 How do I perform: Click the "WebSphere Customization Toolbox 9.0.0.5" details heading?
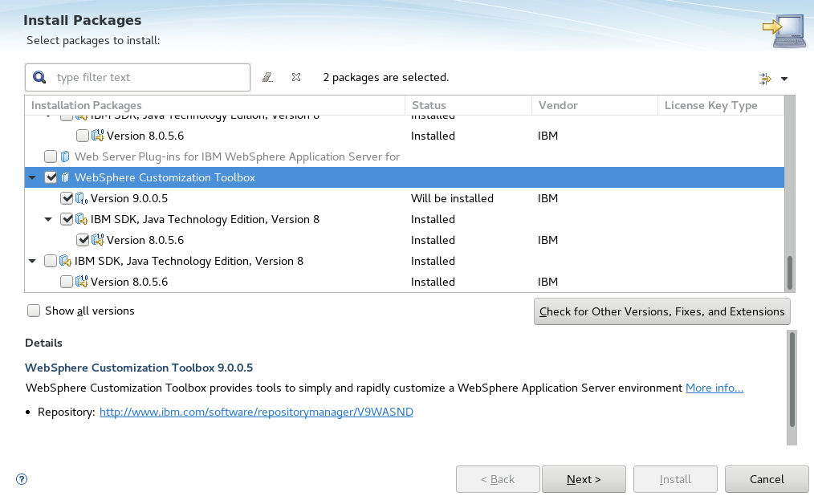click(139, 368)
